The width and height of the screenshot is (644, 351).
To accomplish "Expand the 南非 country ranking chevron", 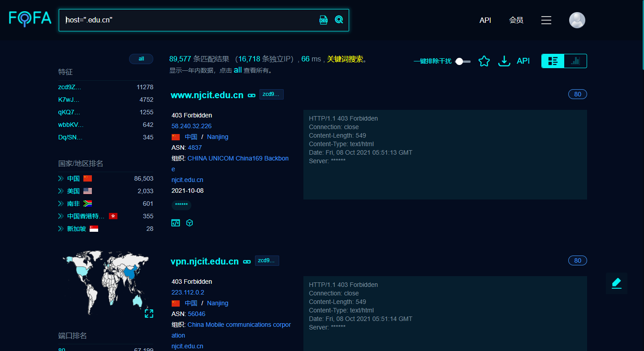I will (x=61, y=204).
